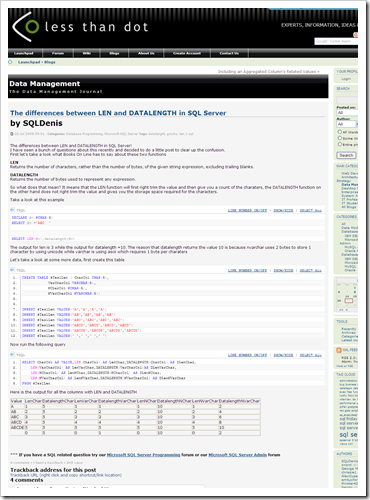Click Show/Hide on the SELECT query block
Screen dimensions: 370x500
[283, 355]
